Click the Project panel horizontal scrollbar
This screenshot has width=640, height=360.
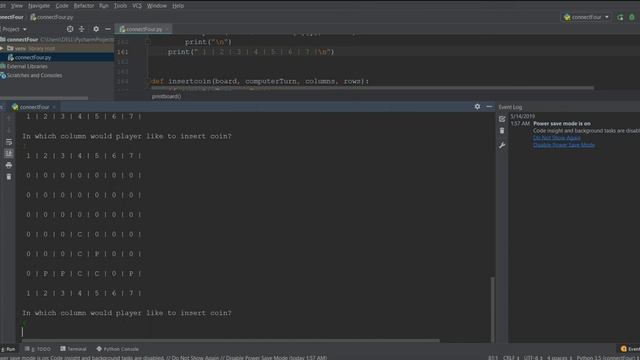[x=44, y=98]
